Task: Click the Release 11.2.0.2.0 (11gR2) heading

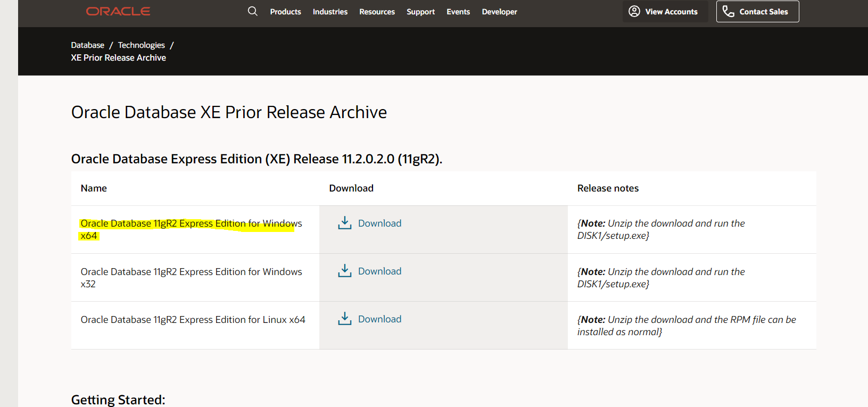Action: pyautogui.click(x=257, y=159)
